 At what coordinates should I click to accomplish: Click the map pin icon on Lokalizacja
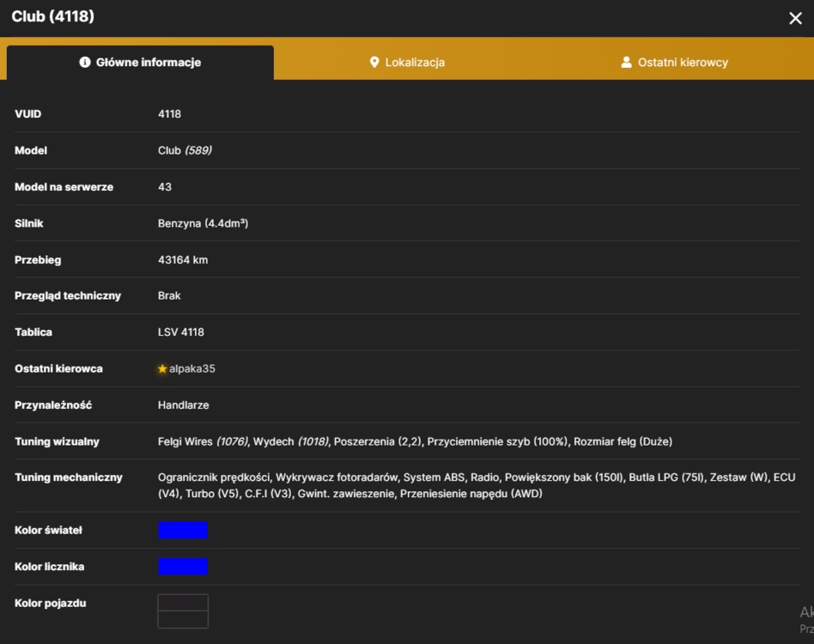click(374, 63)
